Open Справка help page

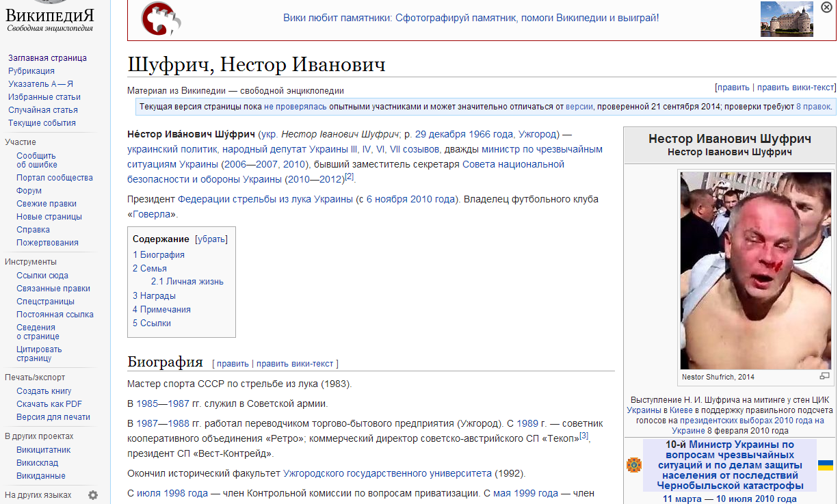click(33, 230)
